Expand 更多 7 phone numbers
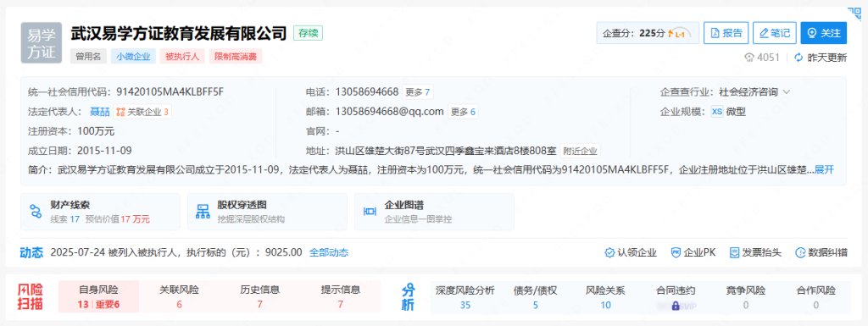 [417, 91]
